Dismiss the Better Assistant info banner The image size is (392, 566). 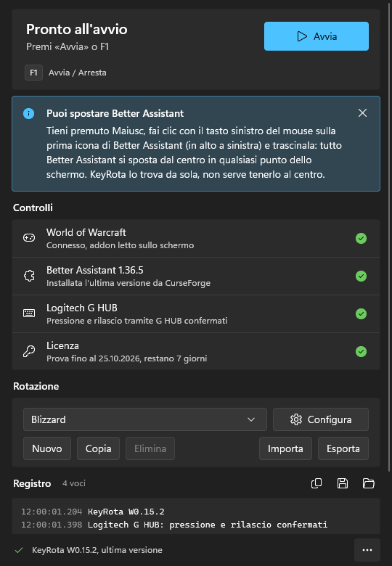click(362, 113)
